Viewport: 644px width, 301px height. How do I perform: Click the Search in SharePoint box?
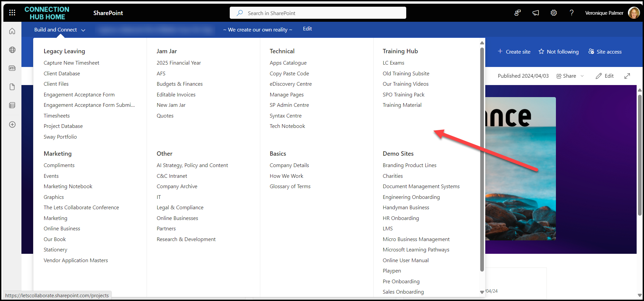[x=318, y=13]
